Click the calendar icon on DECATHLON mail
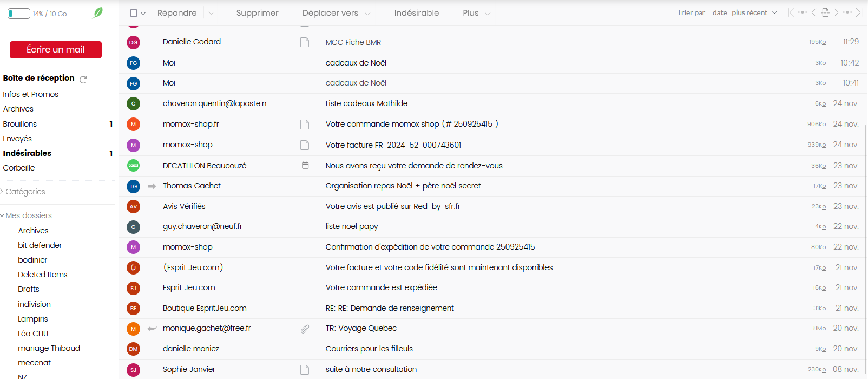868x379 pixels. click(305, 166)
